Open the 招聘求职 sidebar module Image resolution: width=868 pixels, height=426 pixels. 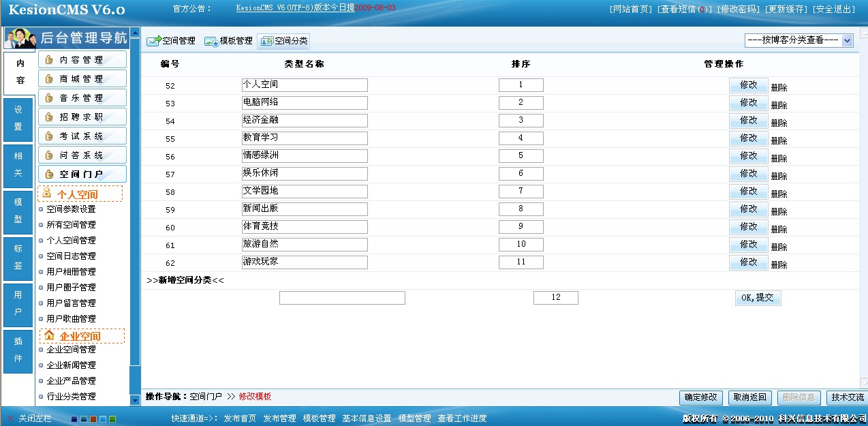click(x=82, y=116)
